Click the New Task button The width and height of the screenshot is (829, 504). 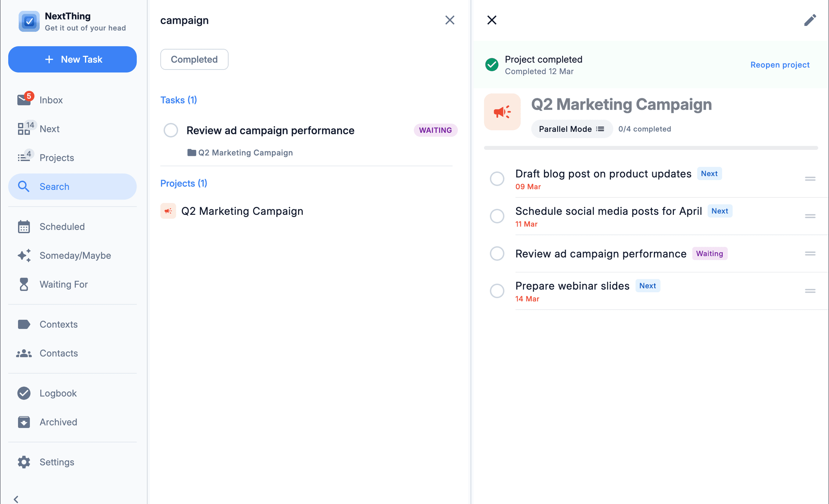72,59
